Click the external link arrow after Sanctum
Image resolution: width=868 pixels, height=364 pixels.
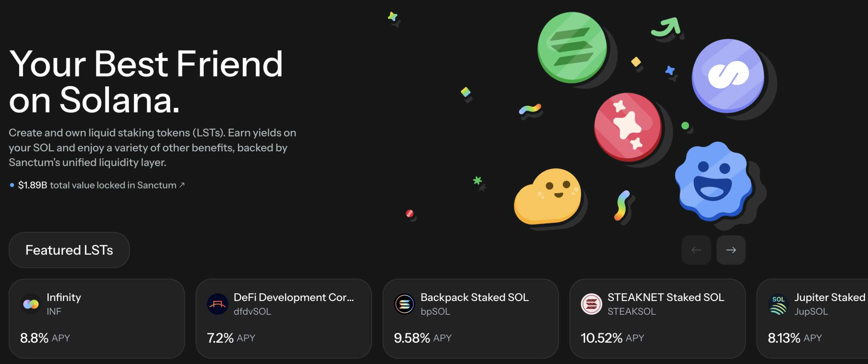(182, 185)
